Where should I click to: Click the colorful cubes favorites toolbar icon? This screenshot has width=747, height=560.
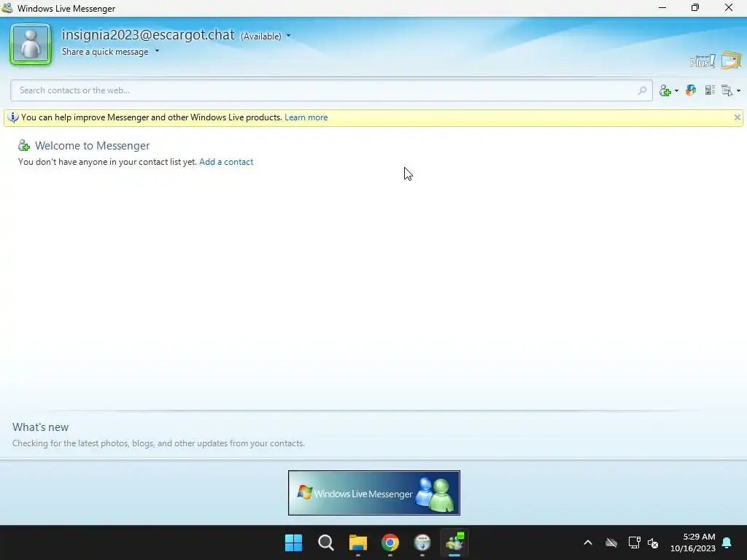click(x=691, y=90)
